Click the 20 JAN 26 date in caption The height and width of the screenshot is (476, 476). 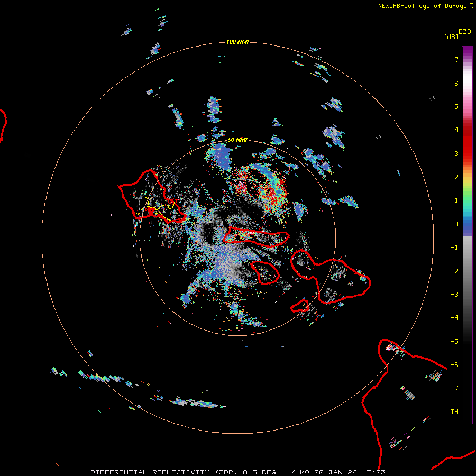pos(336,472)
